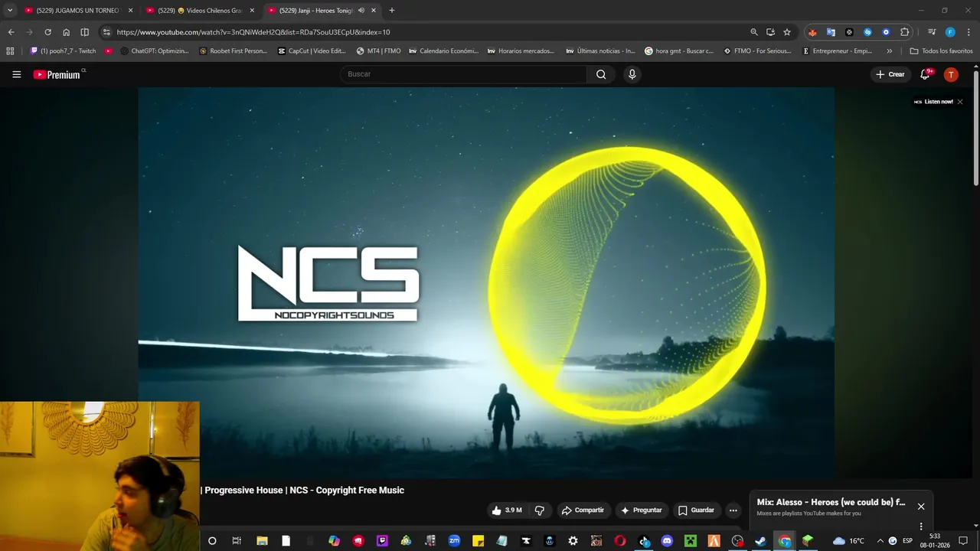This screenshot has width=980, height=551.
Task: View site information icon beside the URL
Action: 106,32
